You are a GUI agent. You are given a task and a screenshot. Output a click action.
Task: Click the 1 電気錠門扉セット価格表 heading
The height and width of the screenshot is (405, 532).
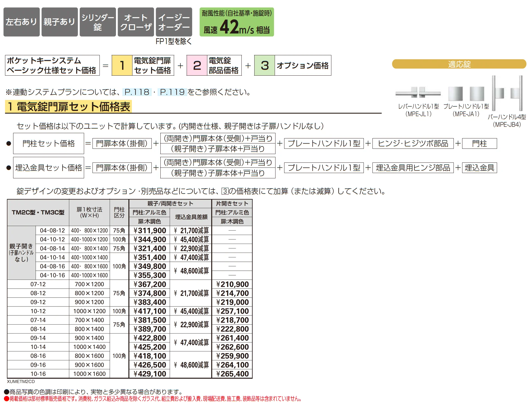(68, 107)
